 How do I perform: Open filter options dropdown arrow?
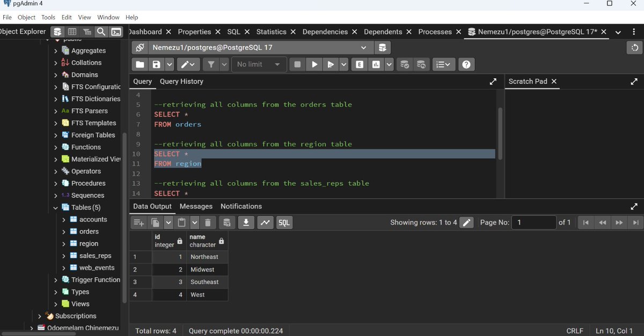224,64
